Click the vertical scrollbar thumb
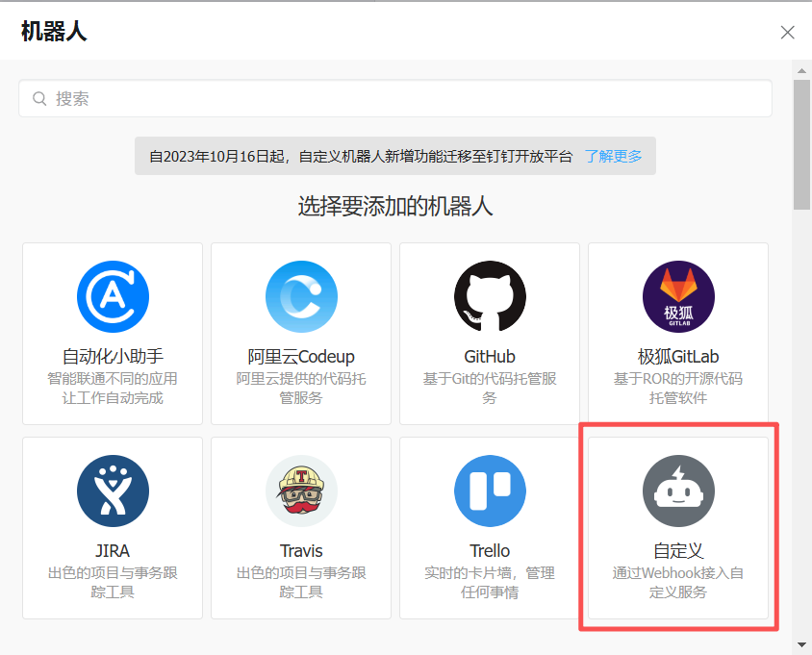Screen dimensions: 812x655 pyautogui.click(x=801, y=144)
